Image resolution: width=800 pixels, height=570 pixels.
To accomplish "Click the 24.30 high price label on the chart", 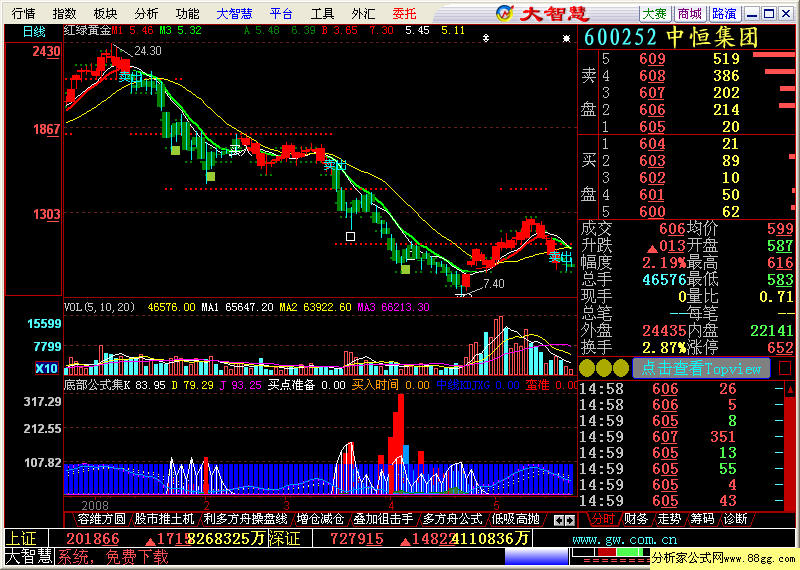I will click(x=148, y=51).
